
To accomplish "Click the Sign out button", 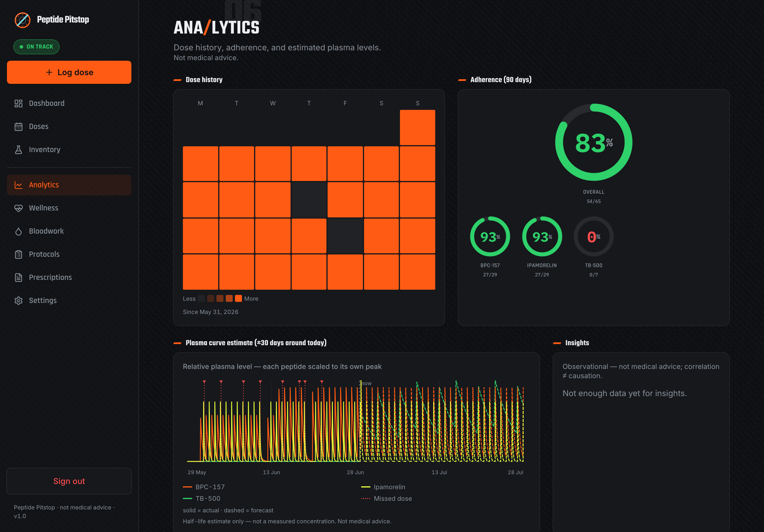I will 69,481.
